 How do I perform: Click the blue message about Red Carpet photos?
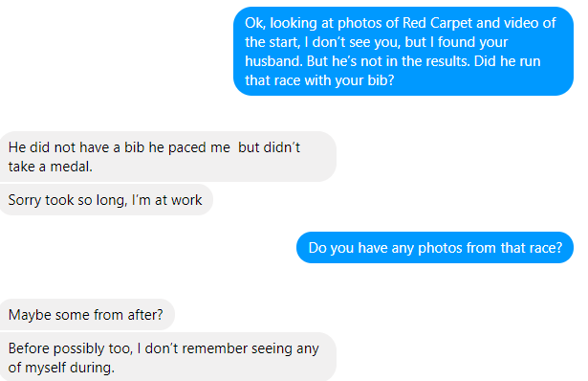click(x=403, y=52)
